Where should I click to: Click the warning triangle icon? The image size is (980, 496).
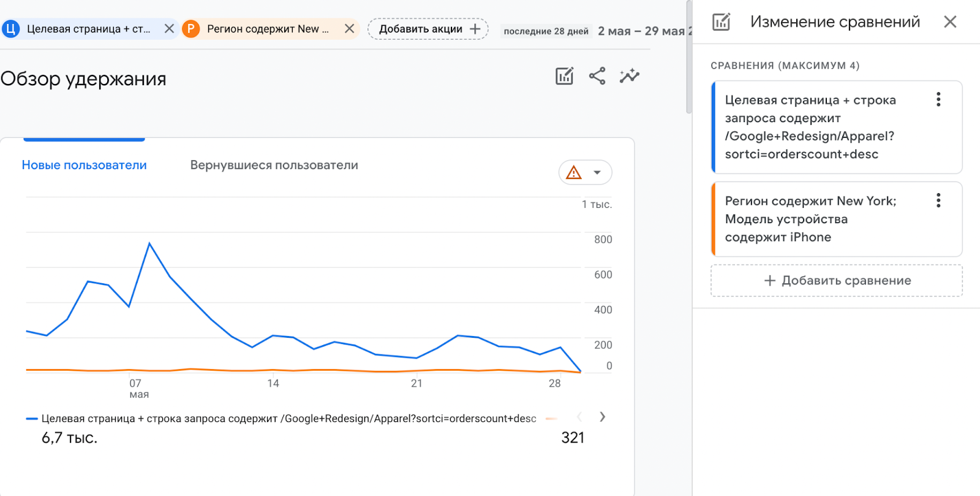[574, 172]
